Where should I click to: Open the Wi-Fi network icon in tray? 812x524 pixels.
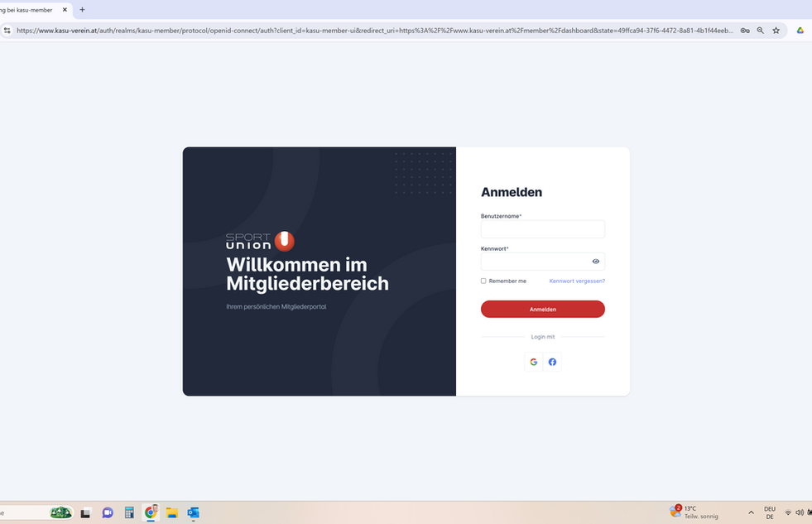[788, 512]
